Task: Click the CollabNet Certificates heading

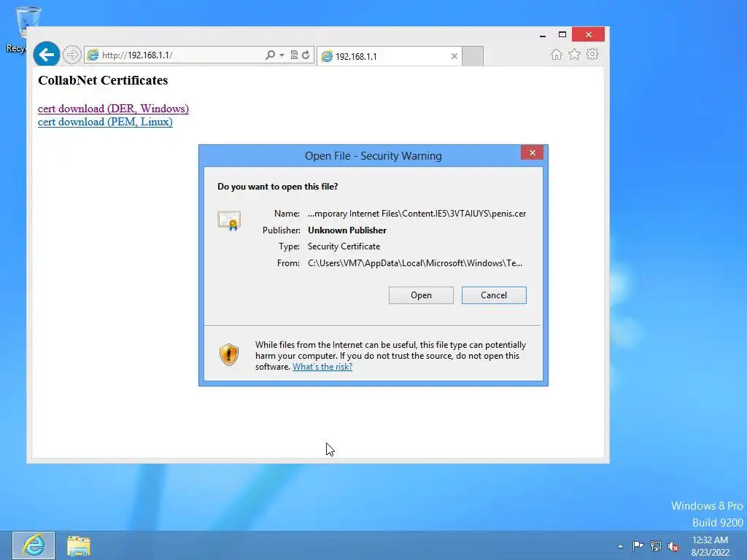Action: click(x=103, y=80)
